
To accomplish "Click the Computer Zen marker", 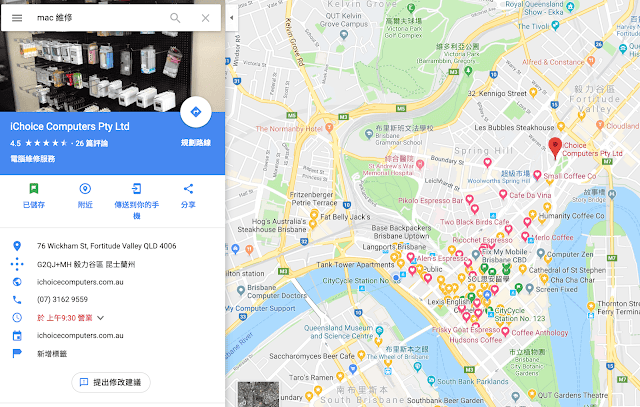I will pos(541,254).
